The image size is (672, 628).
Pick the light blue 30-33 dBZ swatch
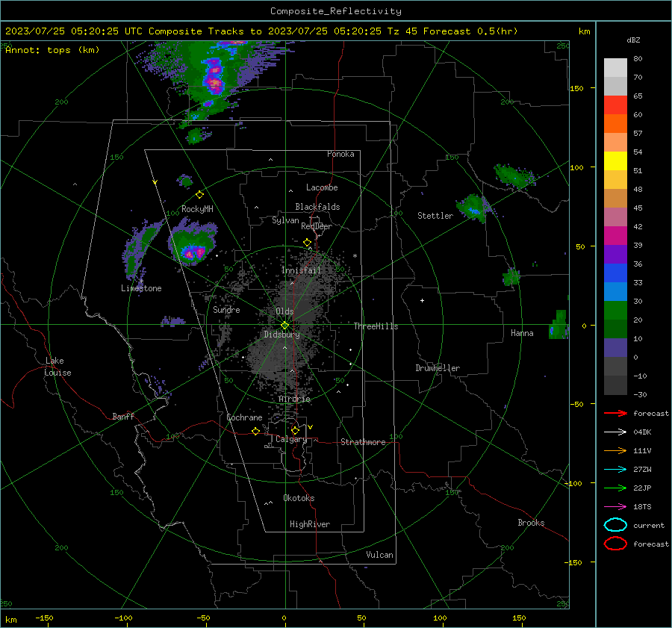pos(615,291)
